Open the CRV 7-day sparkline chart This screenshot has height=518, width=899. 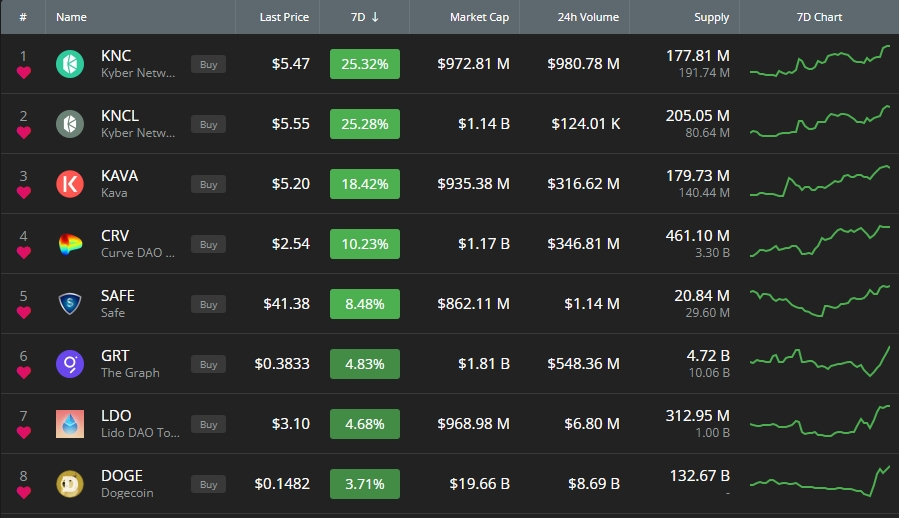tap(820, 241)
